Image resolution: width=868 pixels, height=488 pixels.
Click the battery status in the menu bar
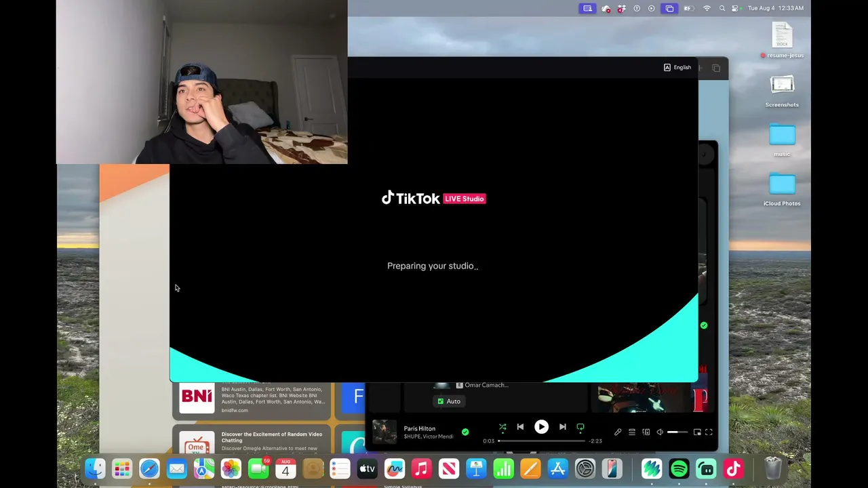(689, 8)
